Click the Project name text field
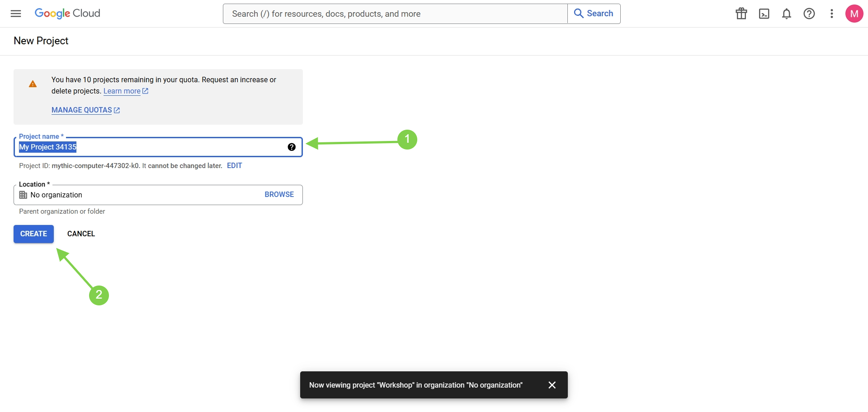 pyautogui.click(x=158, y=147)
